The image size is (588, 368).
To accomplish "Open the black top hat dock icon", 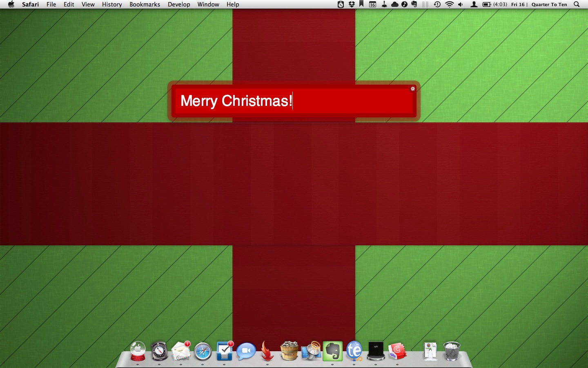I will [x=376, y=351].
